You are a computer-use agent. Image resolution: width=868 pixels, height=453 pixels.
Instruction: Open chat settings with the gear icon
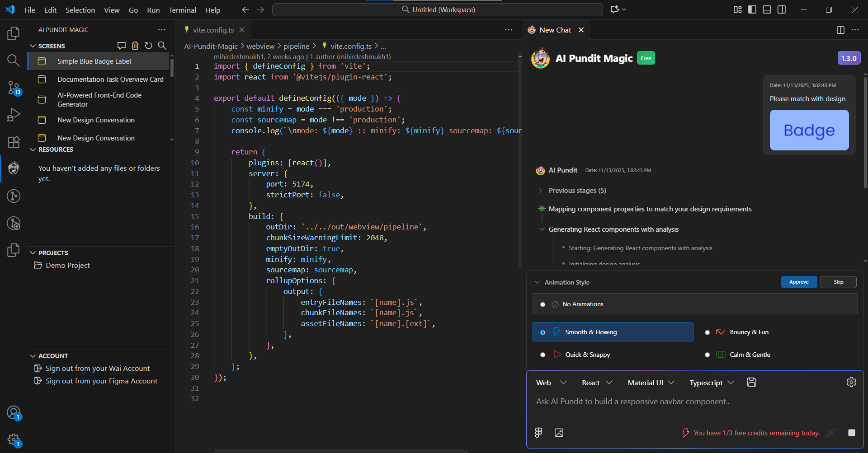pos(852,382)
